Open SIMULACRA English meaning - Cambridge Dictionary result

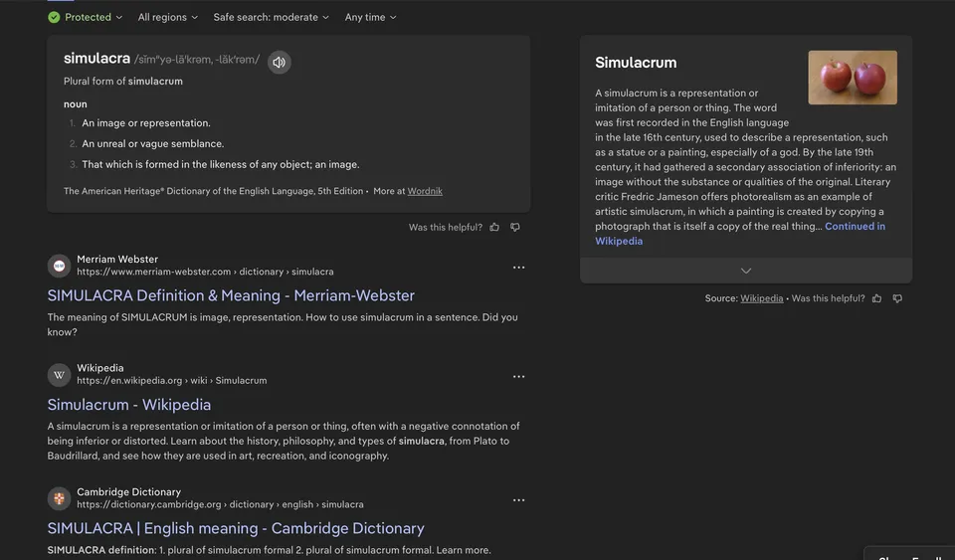[236, 528]
